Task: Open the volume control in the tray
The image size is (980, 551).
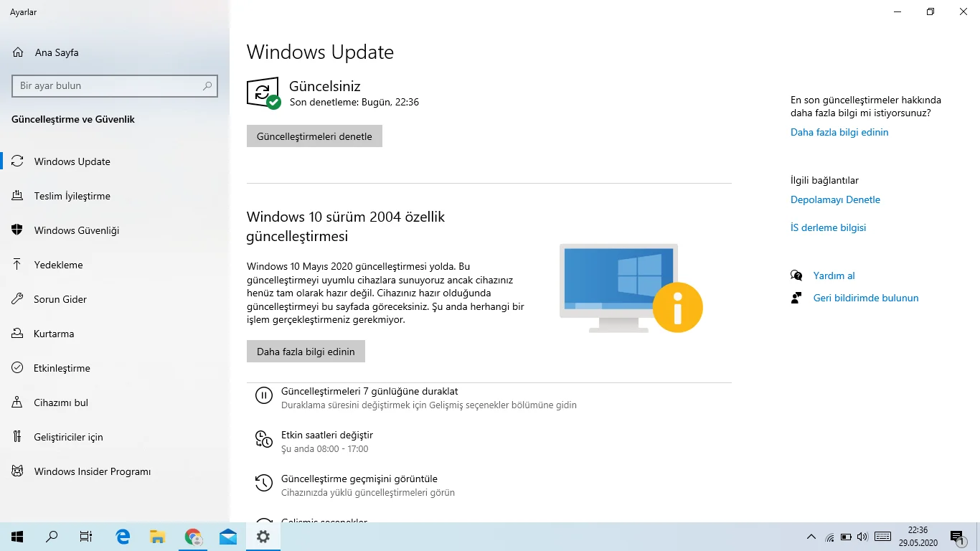Action: (862, 537)
